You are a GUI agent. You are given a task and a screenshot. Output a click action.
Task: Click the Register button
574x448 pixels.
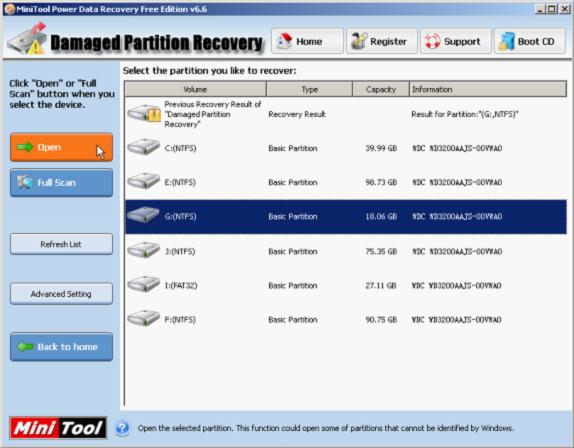tap(382, 41)
